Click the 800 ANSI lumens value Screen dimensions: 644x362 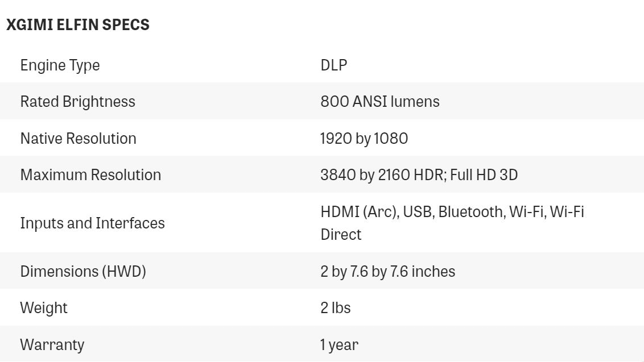[380, 102]
